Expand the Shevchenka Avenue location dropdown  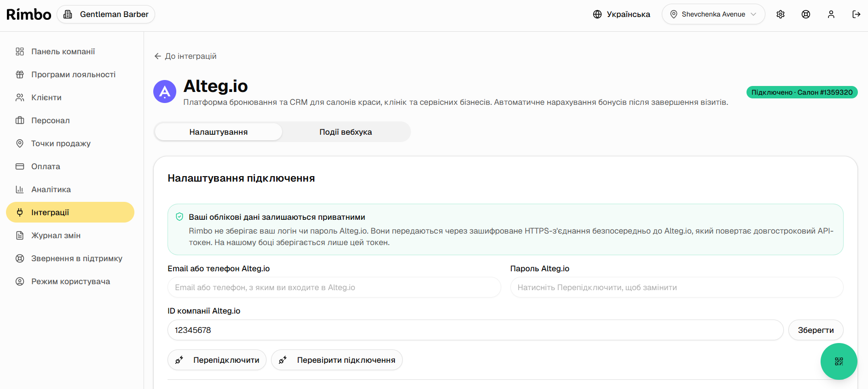coord(713,14)
